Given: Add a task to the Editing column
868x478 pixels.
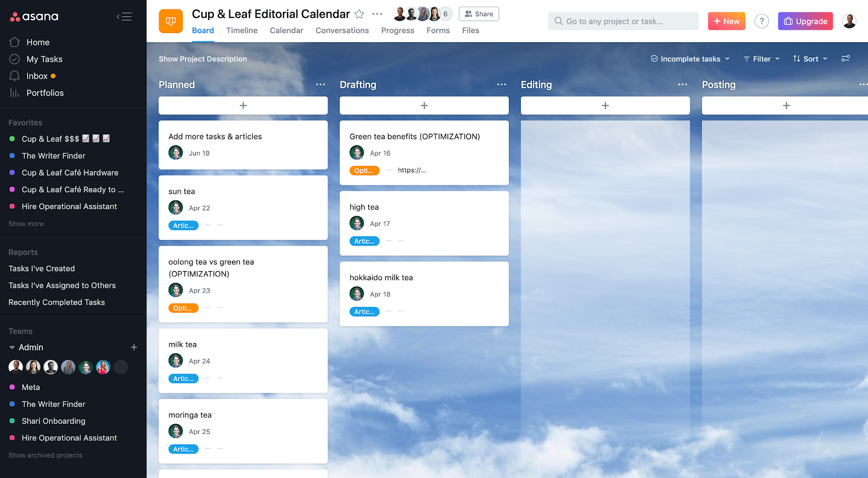Looking at the screenshot, I should [x=605, y=106].
